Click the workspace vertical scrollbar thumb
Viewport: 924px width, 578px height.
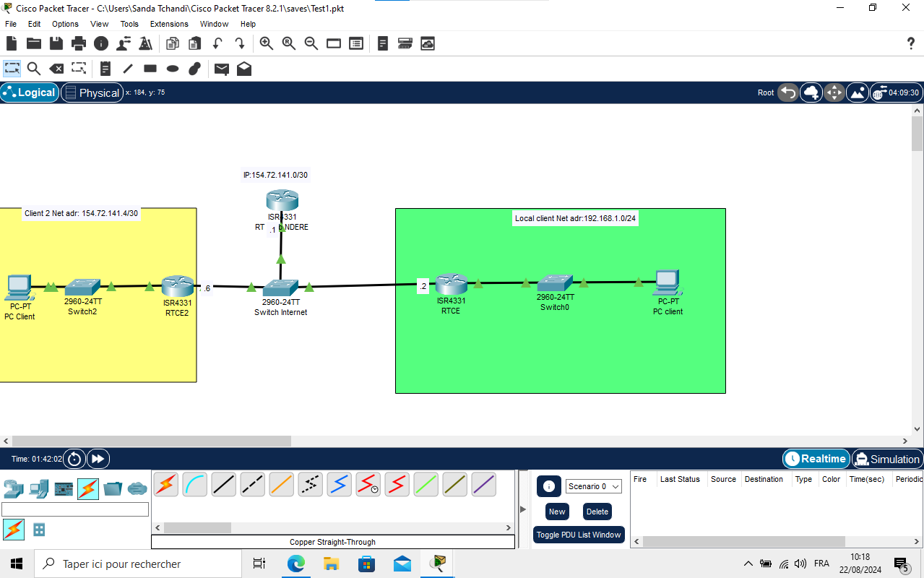pyautogui.click(x=917, y=134)
